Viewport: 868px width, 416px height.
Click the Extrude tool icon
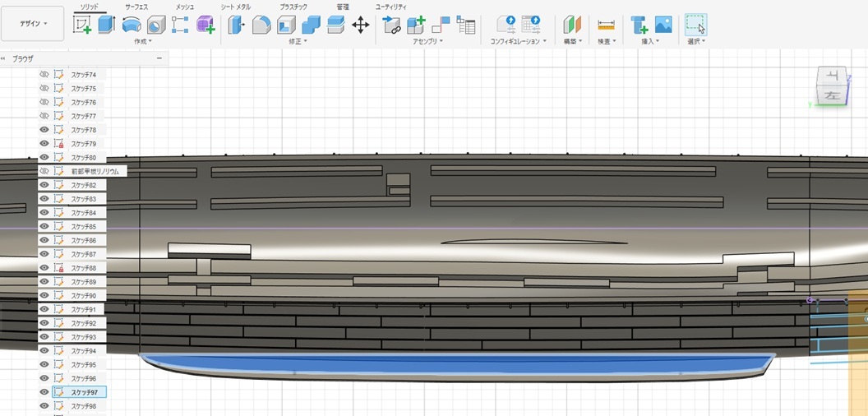click(x=107, y=25)
